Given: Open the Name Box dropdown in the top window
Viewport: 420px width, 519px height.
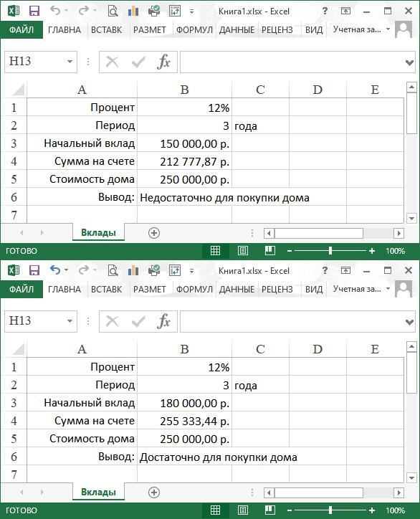Looking at the screenshot, I should point(70,62).
